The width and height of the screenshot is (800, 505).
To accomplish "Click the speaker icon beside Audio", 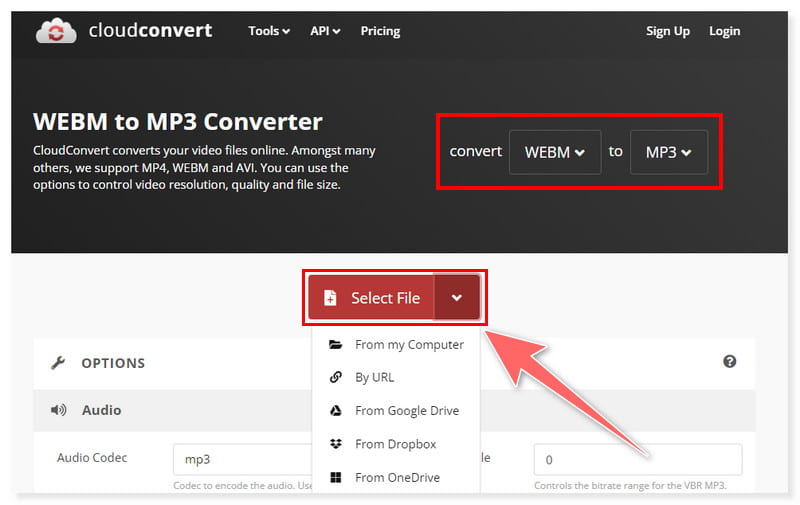I will (58, 410).
